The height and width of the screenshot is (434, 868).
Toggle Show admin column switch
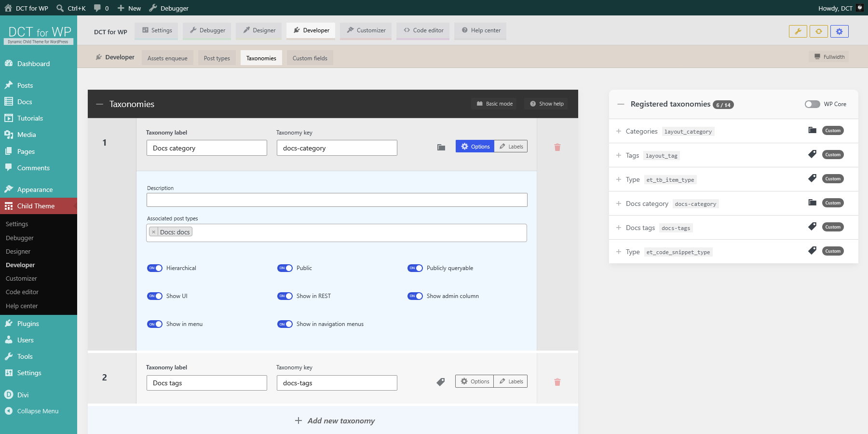(415, 296)
